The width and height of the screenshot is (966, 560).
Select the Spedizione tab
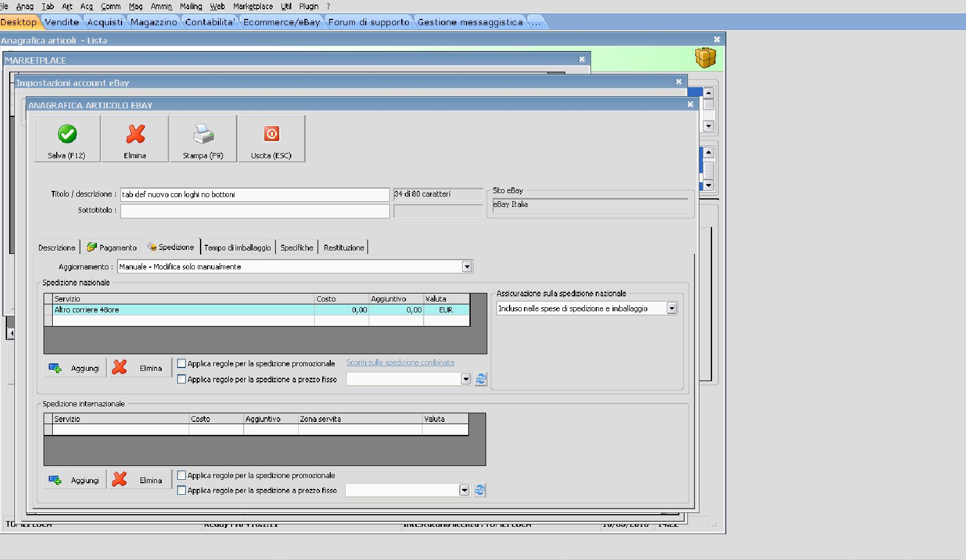[x=171, y=247]
